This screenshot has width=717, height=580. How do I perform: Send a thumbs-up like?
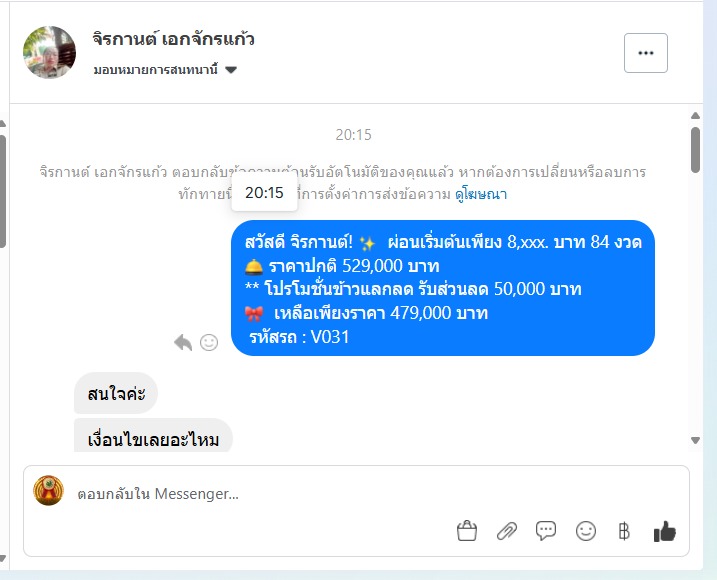tap(664, 531)
